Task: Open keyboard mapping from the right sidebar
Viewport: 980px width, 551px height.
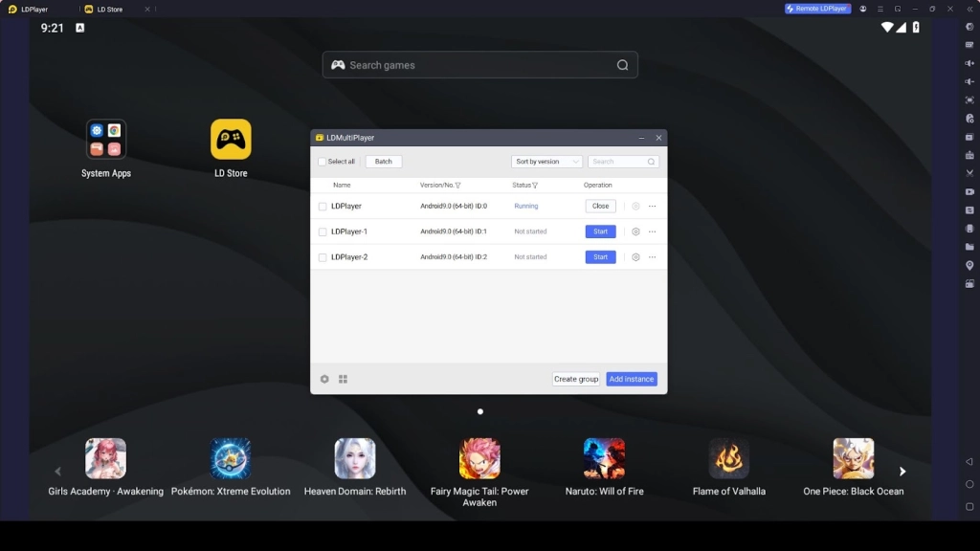Action: [969, 45]
